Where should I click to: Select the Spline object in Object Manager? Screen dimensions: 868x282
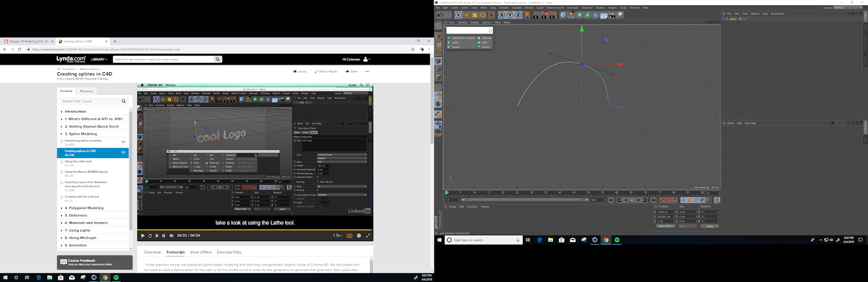pos(733,19)
